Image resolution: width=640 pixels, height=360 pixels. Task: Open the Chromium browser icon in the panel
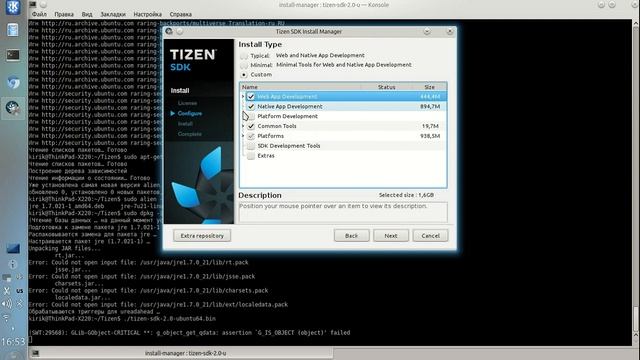pyautogui.click(x=13, y=82)
